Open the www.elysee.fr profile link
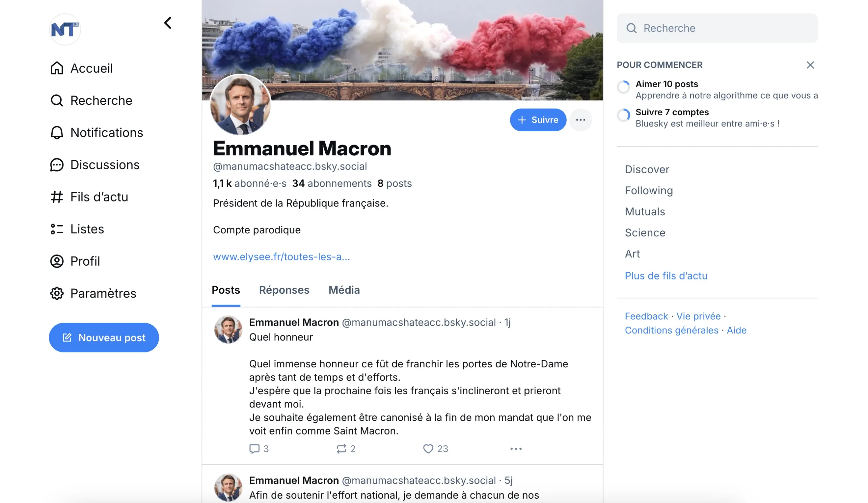The width and height of the screenshot is (868, 503). click(x=281, y=256)
